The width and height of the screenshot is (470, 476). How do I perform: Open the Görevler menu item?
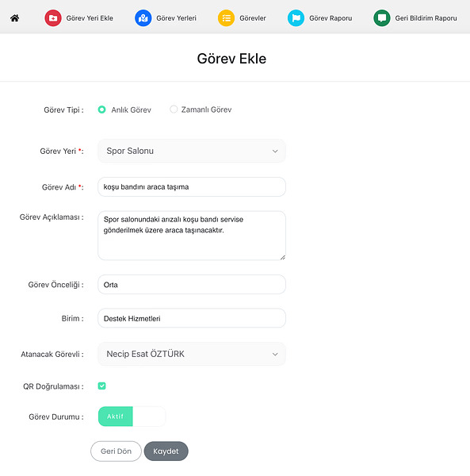coord(253,18)
